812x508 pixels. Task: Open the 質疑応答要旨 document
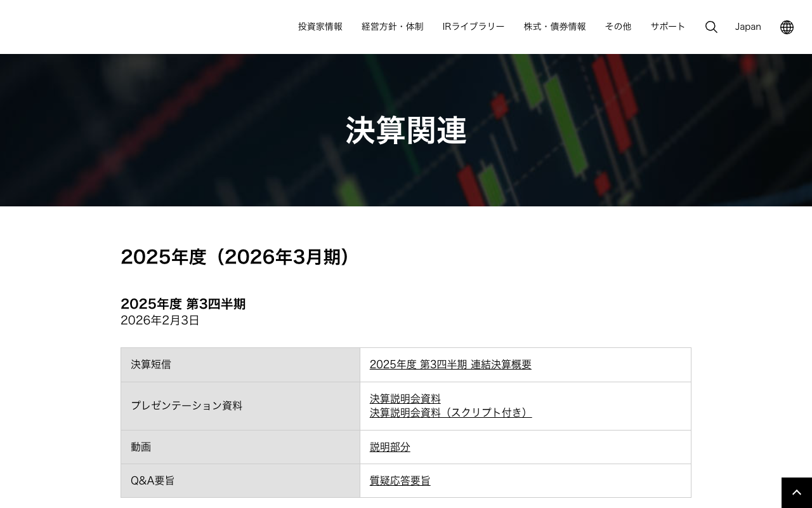click(x=400, y=481)
